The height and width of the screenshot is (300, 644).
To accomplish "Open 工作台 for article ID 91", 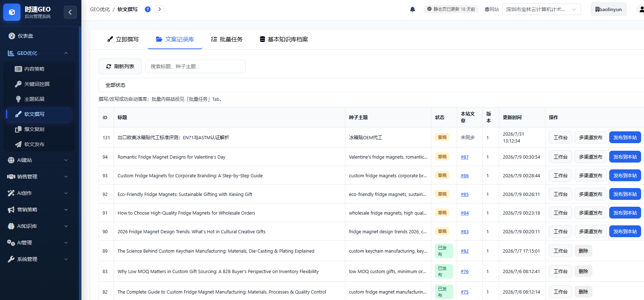I will (x=560, y=213).
